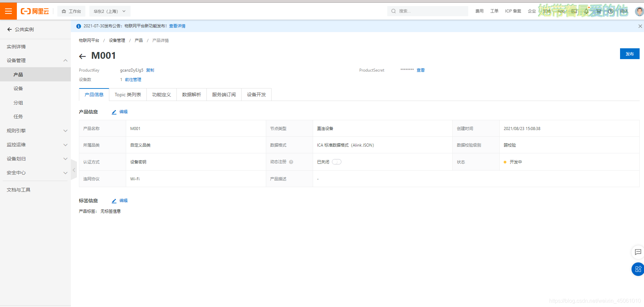Open the feedback chat icon bottom right
The width and height of the screenshot is (644, 307).
[x=638, y=252]
